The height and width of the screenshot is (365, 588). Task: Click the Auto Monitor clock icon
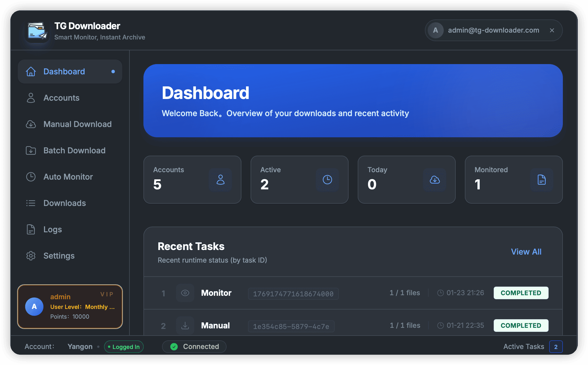31,177
